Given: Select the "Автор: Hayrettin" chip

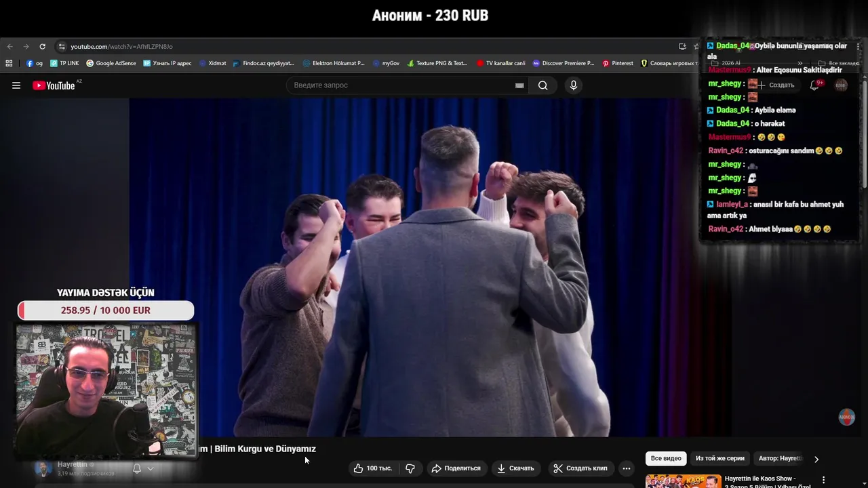Looking at the screenshot, I should [x=780, y=459].
